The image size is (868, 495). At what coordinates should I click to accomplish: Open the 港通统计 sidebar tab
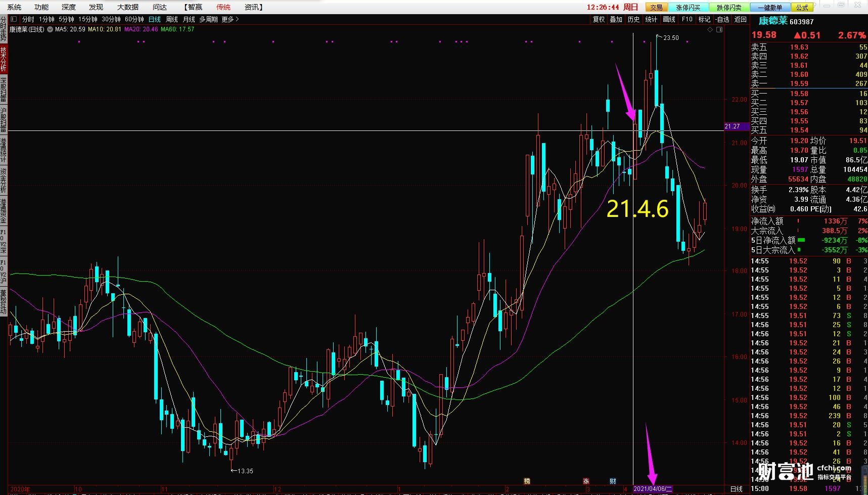click(x=4, y=150)
